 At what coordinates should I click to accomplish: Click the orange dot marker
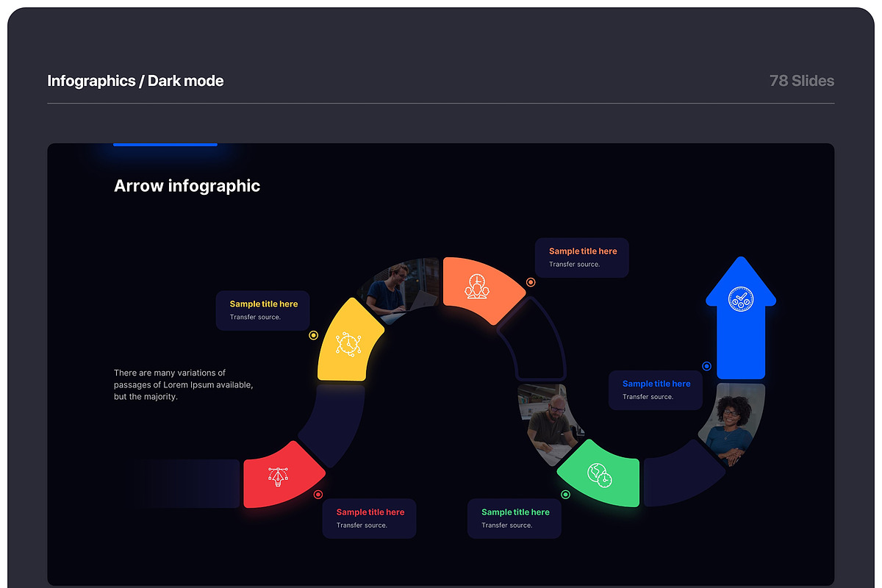point(531,282)
